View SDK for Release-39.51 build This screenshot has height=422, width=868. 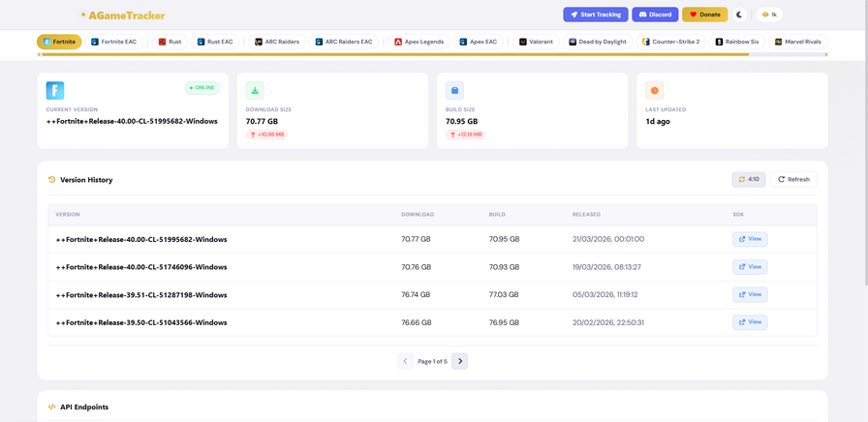coord(750,294)
